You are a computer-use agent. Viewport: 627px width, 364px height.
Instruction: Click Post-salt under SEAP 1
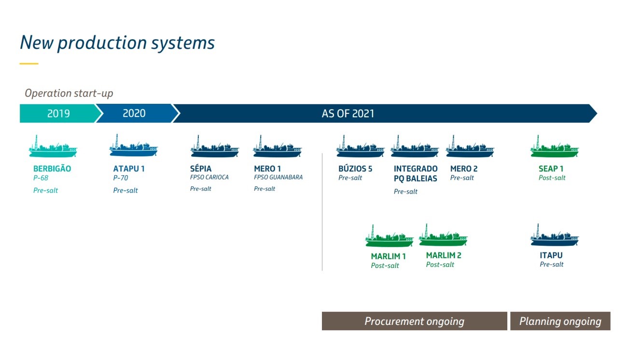[x=552, y=178]
